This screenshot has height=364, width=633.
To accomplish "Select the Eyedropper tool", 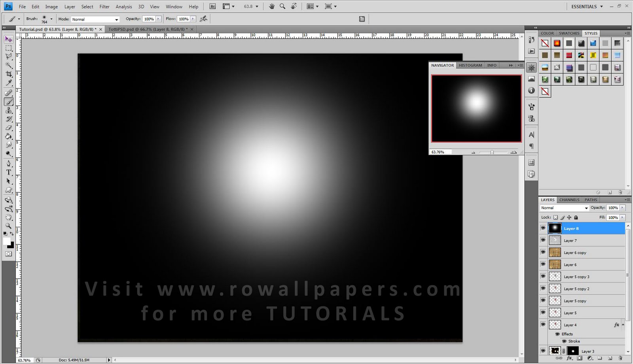I will [x=8, y=83].
